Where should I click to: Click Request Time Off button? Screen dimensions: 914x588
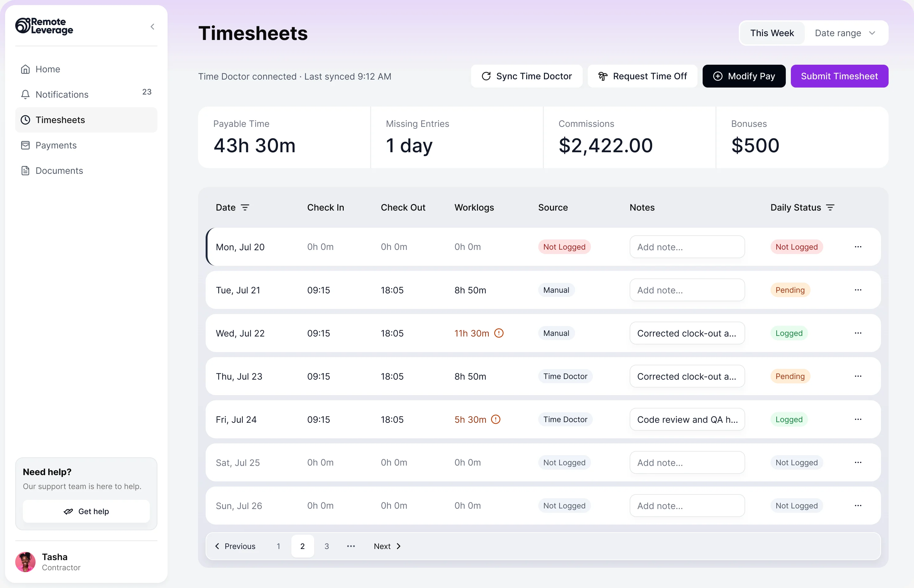642,76
